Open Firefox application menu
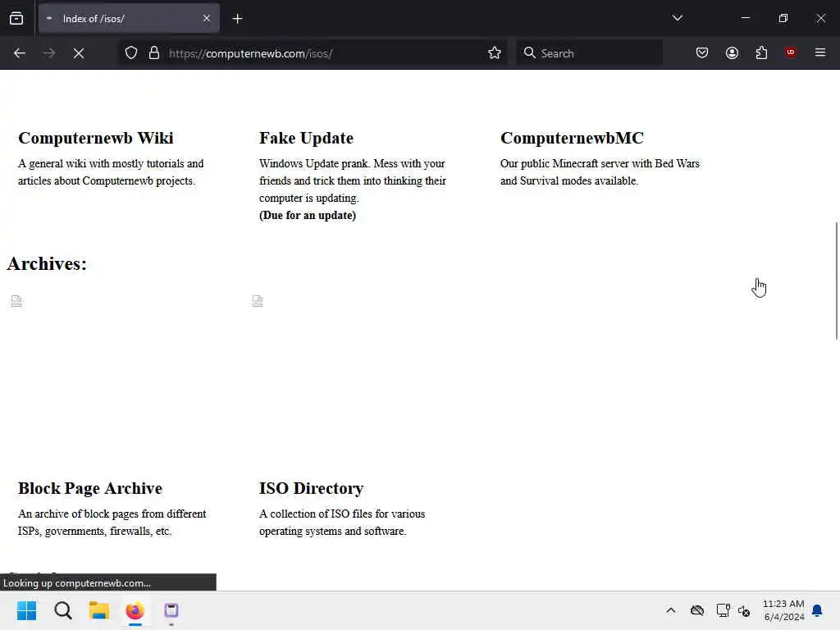The height and width of the screenshot is (630, 840). [820, 52]
